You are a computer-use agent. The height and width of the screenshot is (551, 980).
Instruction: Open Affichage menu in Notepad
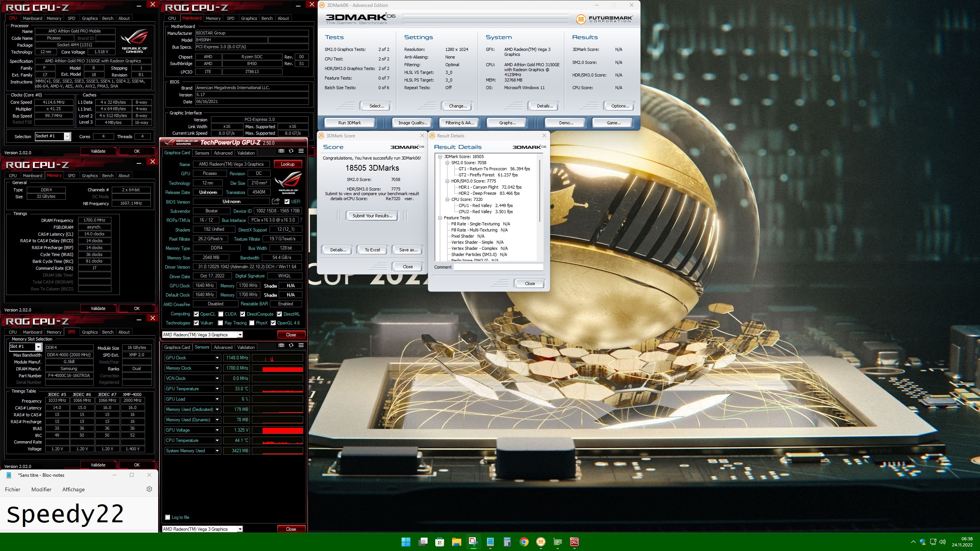[73, 489]
